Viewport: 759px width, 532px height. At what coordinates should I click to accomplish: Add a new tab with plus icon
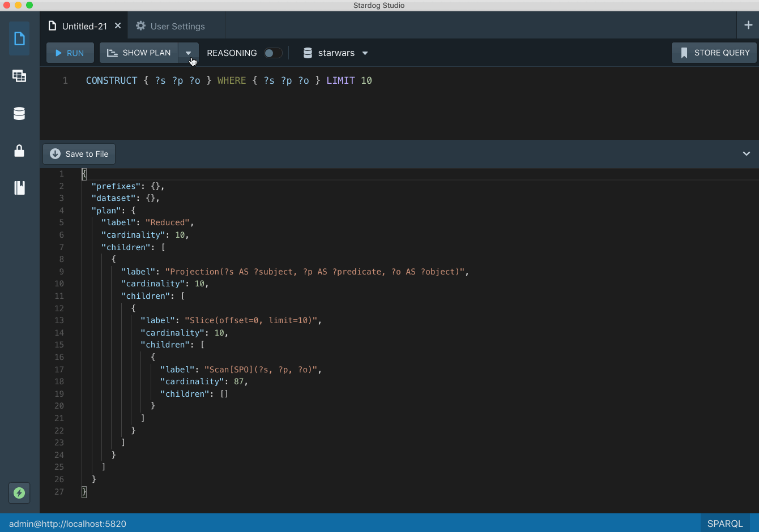(x=748, y=25)
